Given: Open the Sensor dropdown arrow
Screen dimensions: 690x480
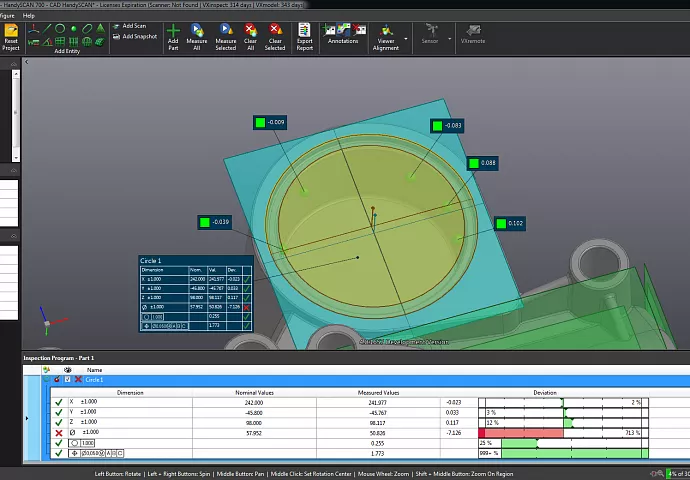Looking at the screenshot, I should (x=449, y=39).
